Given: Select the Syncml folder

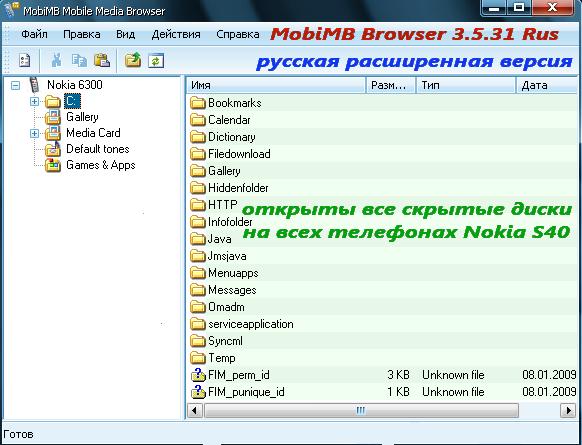Looking at the screenshot, I should coord(225,341).
